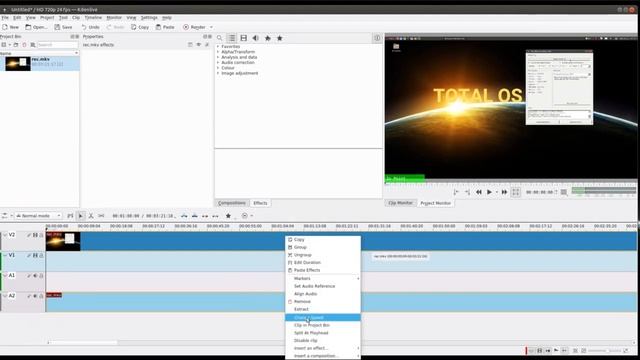Open the Monitor menu
Image resolution: width=640 pixels, height=360 pixels.
coord(114,18)
